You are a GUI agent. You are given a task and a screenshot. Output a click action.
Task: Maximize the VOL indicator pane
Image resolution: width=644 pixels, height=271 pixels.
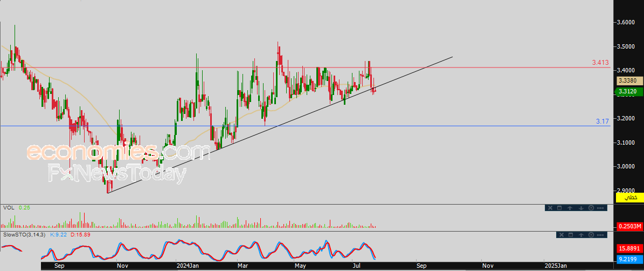pos(559,208)
